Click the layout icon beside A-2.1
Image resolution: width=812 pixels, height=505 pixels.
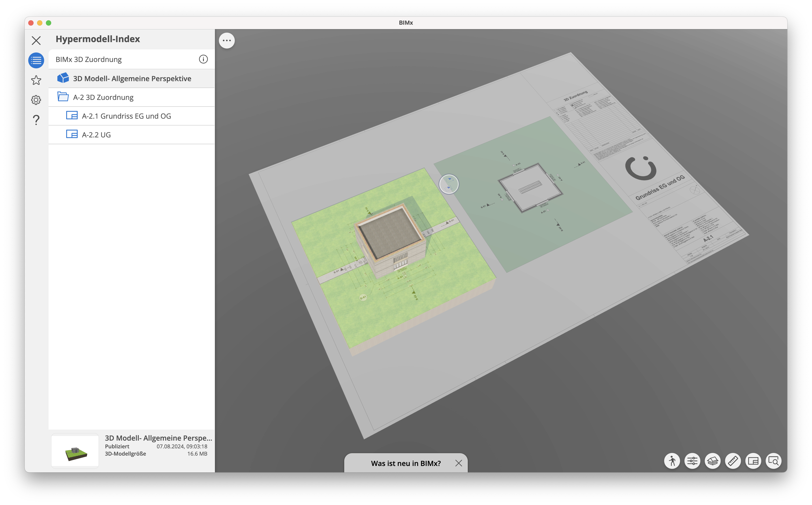(72, 115)
